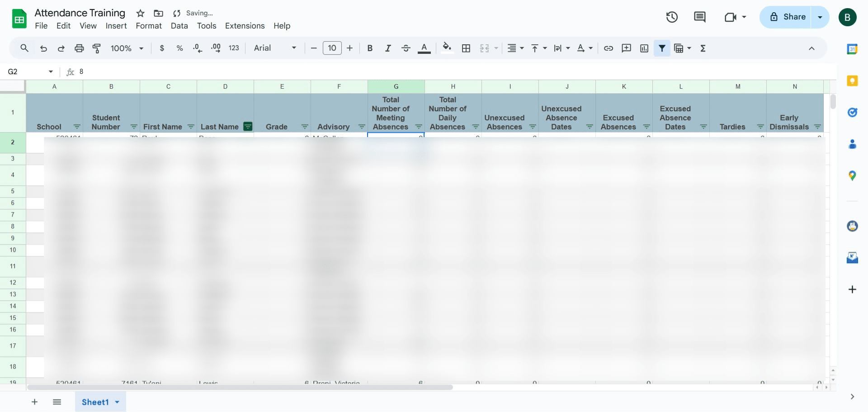868x412 pixels.
Task: Open the File menu
Action: [41, 26]
